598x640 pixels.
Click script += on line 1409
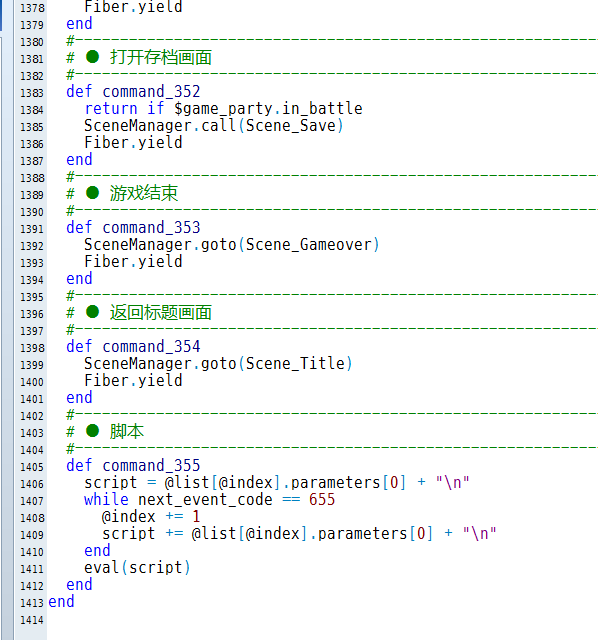coord(142,534)
